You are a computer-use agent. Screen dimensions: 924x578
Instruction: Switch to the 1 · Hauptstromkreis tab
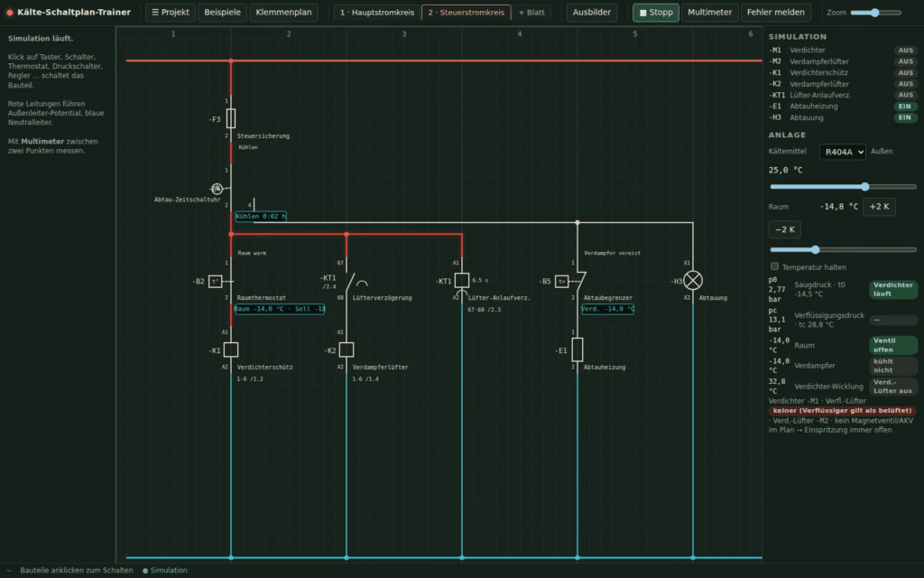click(x=377, y=13)
